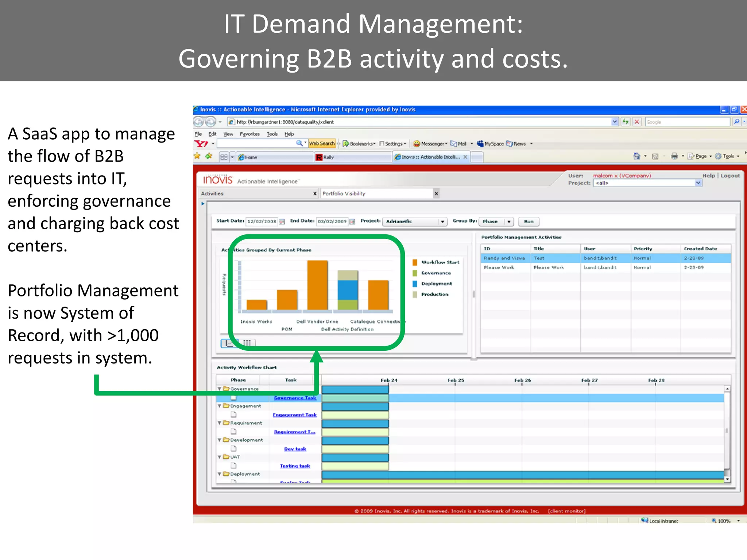The height and width of the screenshot is (560, 747).
Task: Collapse the Engagement phase folder
Action: [x=220, y=406]
